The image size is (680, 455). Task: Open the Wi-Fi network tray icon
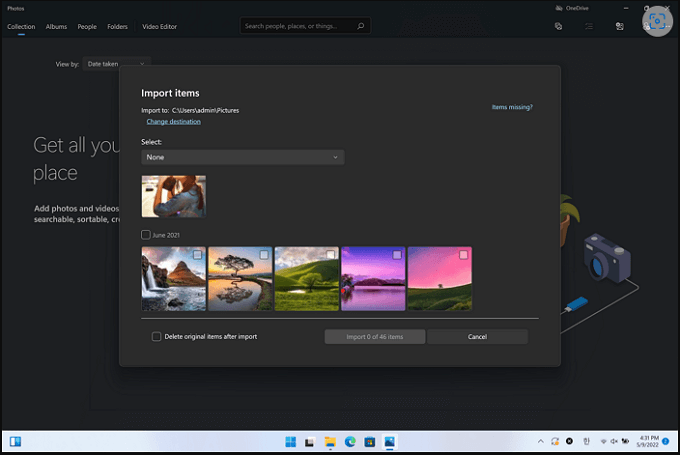click(603, 441)
